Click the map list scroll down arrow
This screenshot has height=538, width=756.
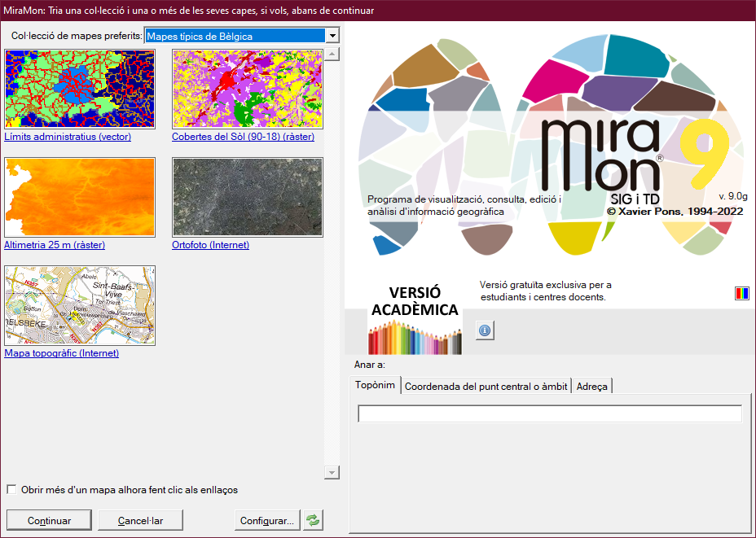point(332,472)
